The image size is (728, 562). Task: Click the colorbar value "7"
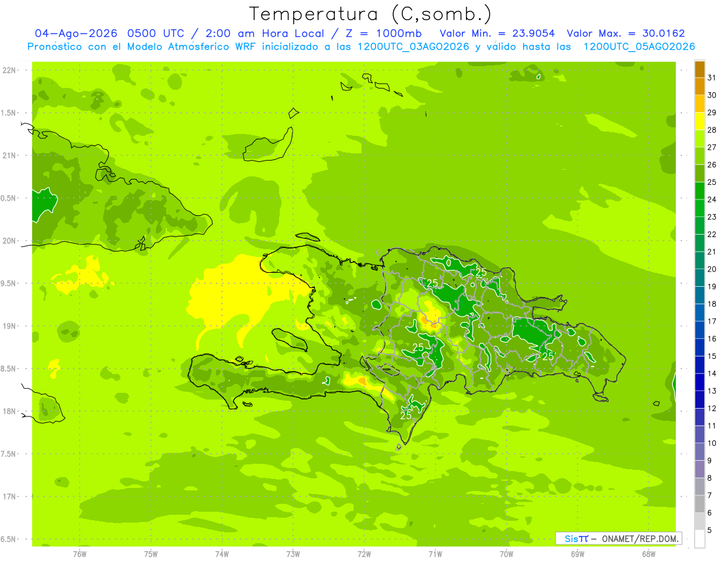click(710, 495)
